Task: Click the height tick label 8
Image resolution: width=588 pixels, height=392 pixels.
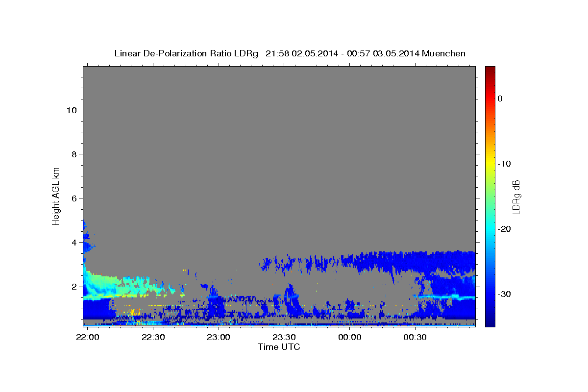Action: pos(73,154)
